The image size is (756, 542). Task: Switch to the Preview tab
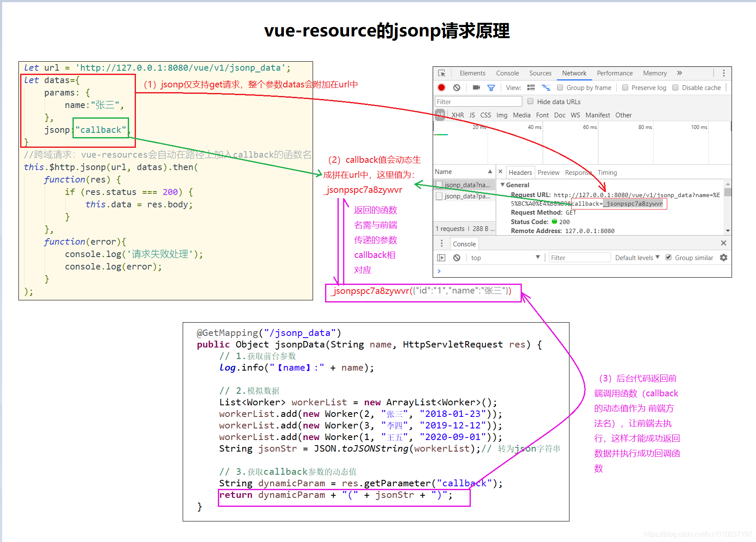[x=548, y=172]
